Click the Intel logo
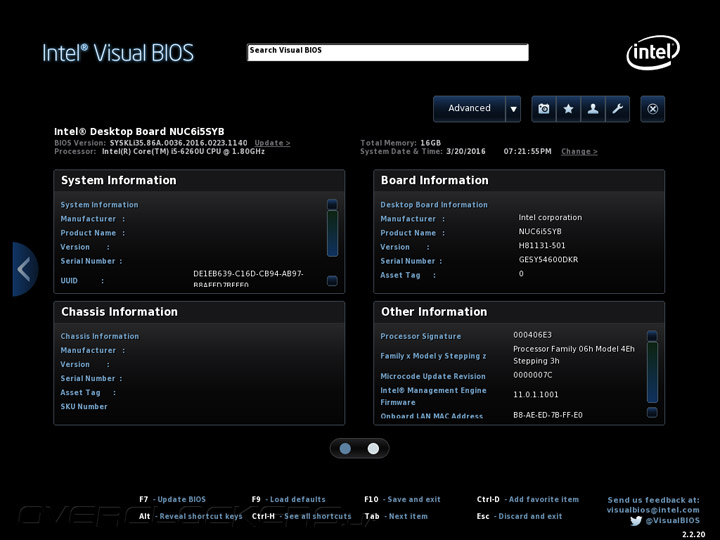The width and height of the screenshot is (720, 540). coord(653,52)
